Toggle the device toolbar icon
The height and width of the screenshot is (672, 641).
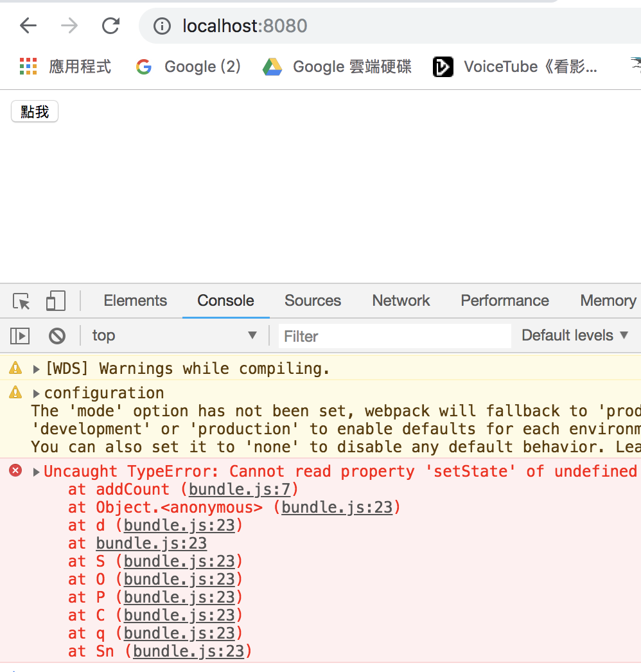(x=56, y=301)
